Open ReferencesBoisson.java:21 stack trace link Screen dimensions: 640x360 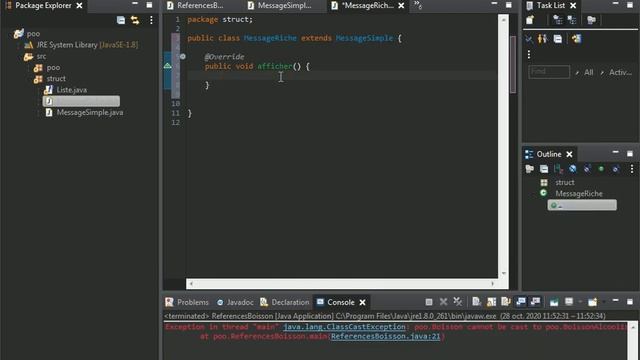click(x=386, y=337)
